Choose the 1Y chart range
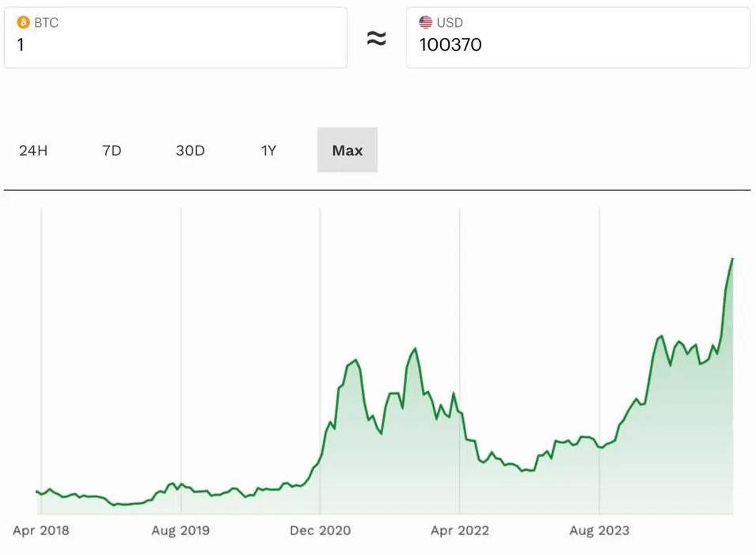This screenshot has height=555, width=756. [269, 150]
